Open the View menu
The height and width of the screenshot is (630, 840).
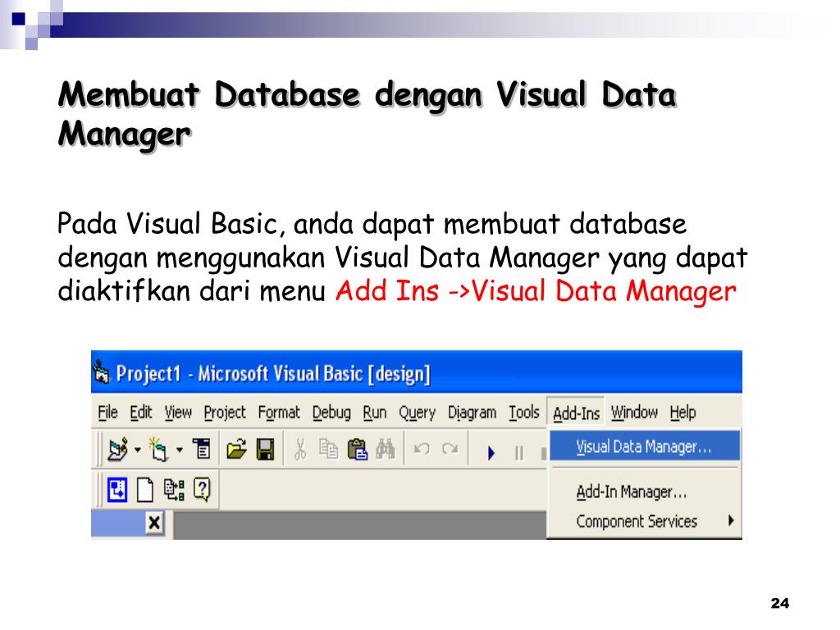pyautogui.click(x=178, y=413)
